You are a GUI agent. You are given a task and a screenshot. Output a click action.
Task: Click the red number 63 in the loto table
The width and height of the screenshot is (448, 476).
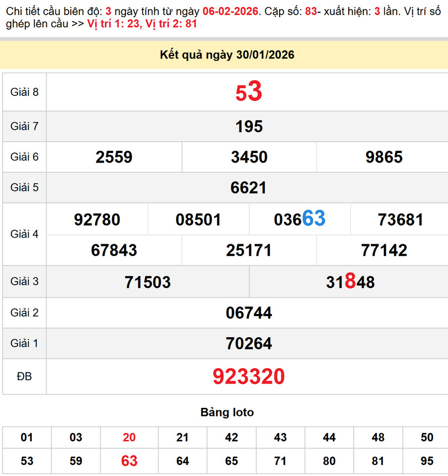(129, 460)
